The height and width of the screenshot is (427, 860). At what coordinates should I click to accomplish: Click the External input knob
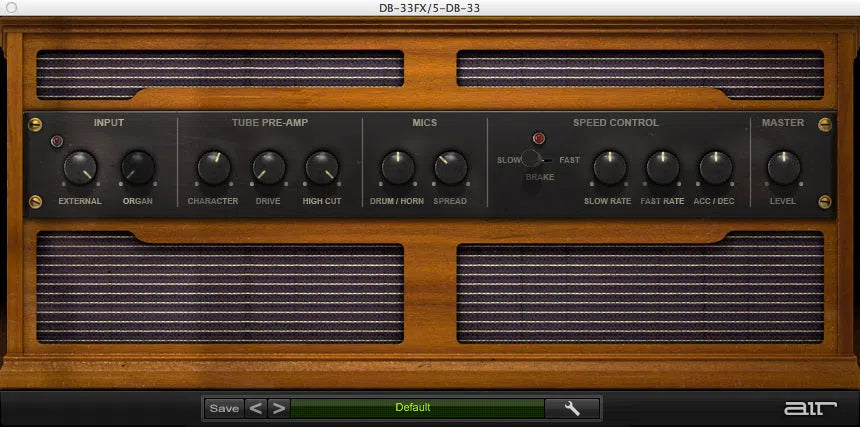pyautogui.click(x=80, y=167)
